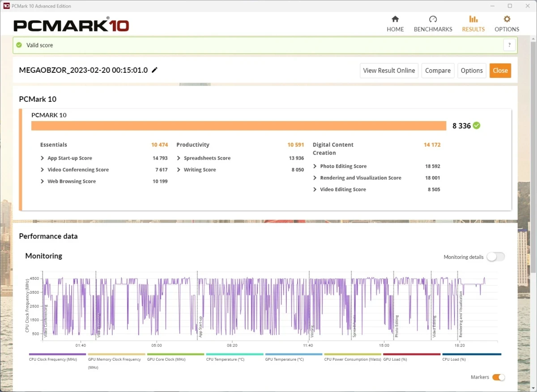Click the PCMark 10 logo
The width and height of the screenshot is (537, 392).
click(72, 25)
